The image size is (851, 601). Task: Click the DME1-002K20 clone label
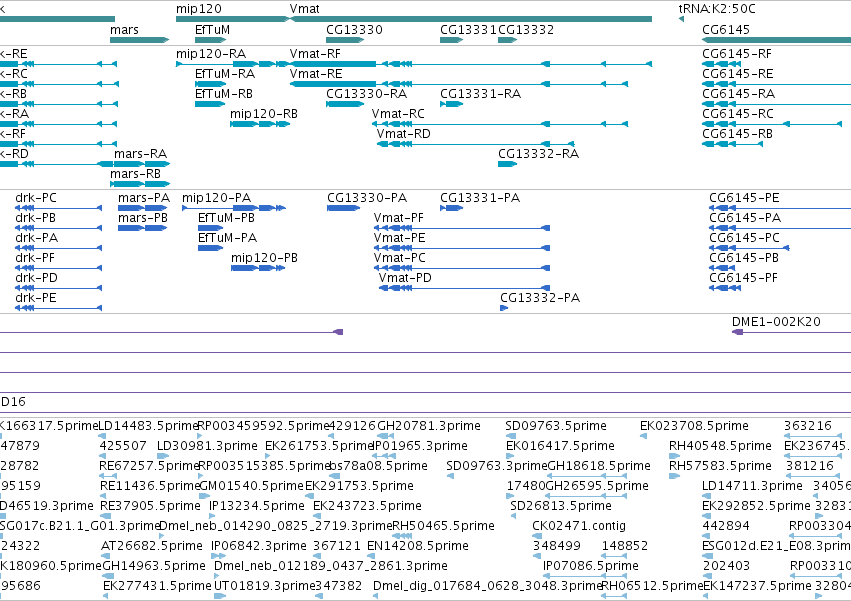coord(776,322)
